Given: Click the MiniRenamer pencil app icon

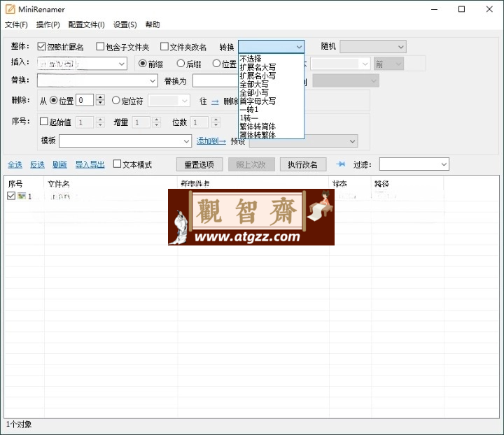Looking at the screenshot, I should tap(10, 9).
